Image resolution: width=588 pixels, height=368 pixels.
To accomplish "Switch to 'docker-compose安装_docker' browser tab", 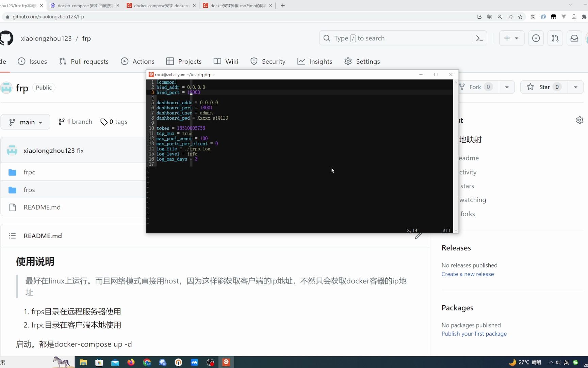I will click(161, 5).
